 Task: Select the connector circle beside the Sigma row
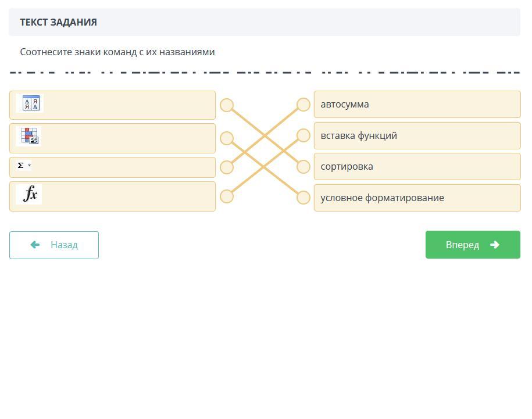(x=227, y=167)
